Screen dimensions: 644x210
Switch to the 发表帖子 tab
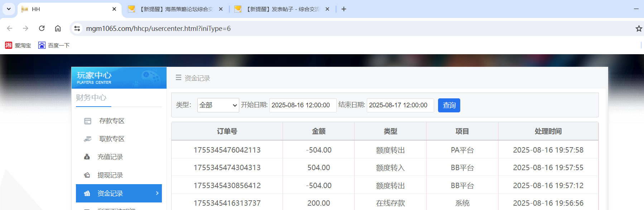pyautogui.click(x=282, y=9)
